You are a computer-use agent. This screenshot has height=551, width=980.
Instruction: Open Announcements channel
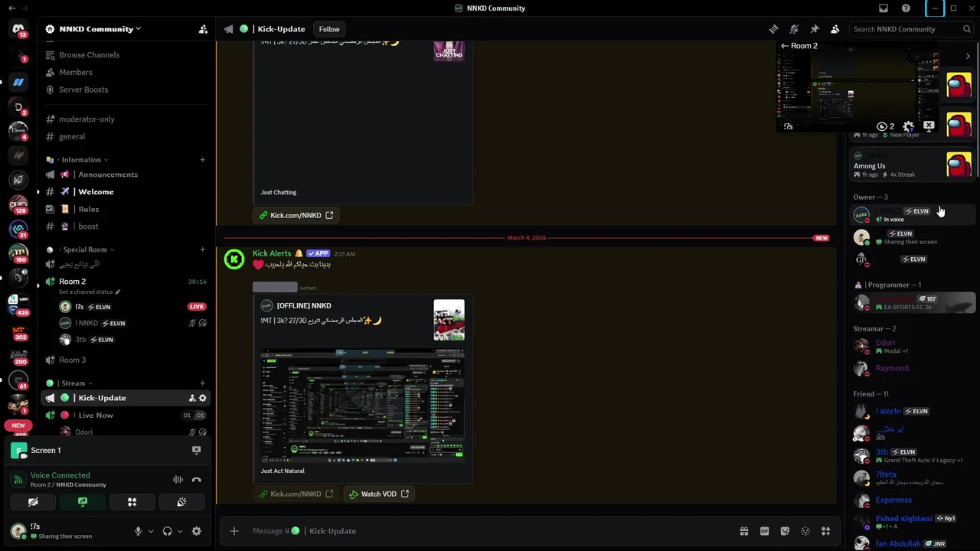click(126, 174)
